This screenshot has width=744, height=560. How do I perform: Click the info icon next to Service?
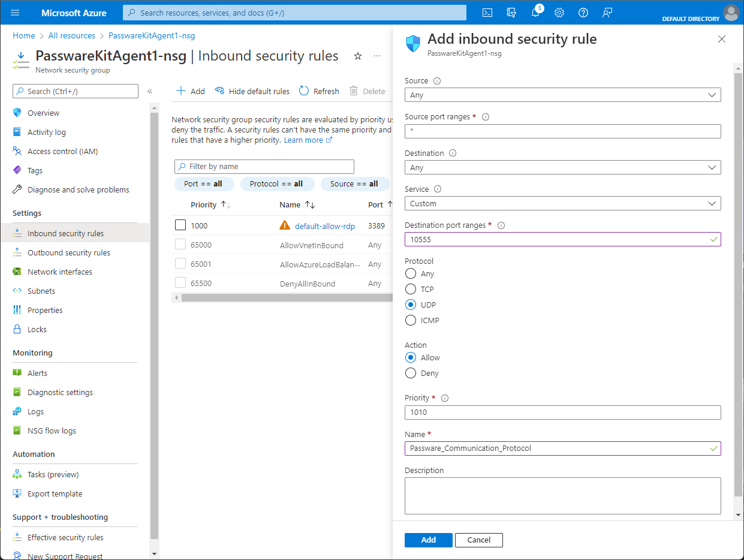(x=438, y=189)
